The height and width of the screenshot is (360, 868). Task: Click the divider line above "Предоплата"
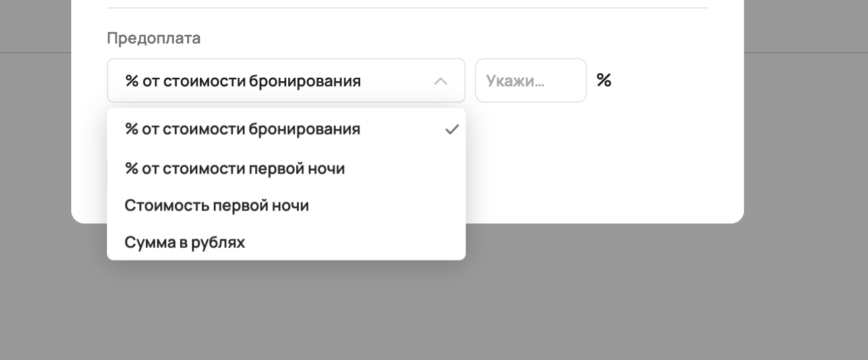click(407, 8)
